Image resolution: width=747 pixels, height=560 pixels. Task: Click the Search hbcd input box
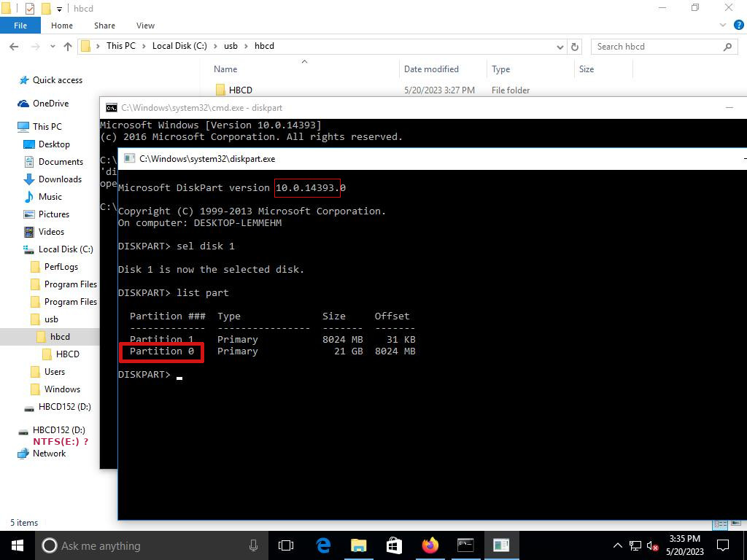click(657, 46)
